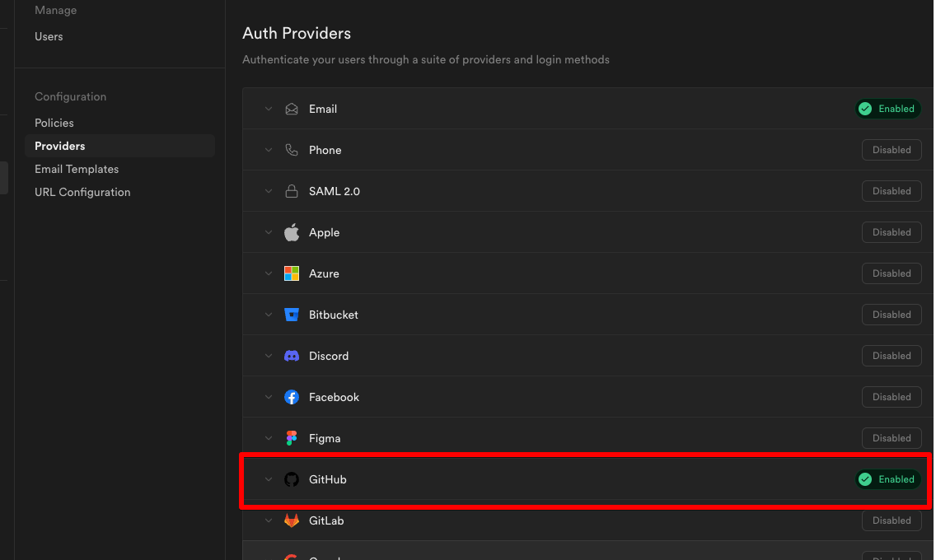Viewport: 936px width, 560px height.
Task: Click the Email envelope icon
Action: (x=292, y=110)
